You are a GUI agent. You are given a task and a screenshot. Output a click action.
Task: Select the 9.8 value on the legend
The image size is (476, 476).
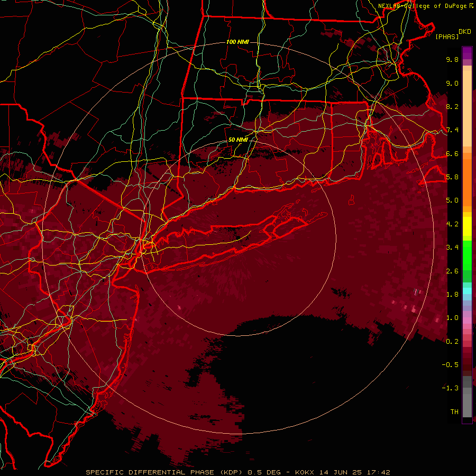pyautogui.click(x=452, y=59)
